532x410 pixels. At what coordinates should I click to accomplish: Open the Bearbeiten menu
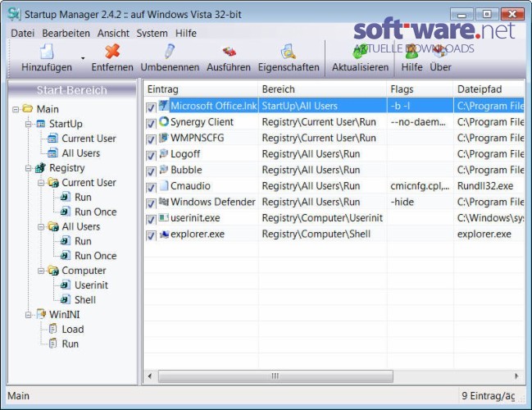66,34
